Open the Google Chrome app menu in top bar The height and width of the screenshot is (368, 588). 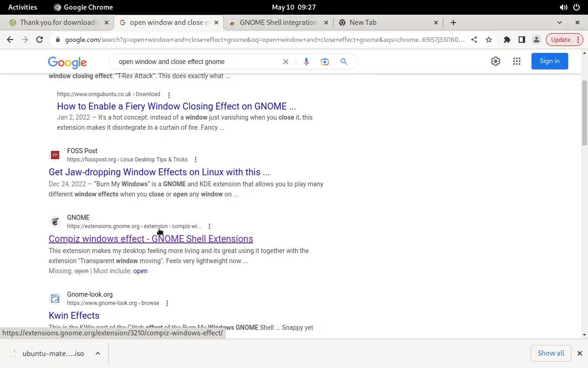click(83, 7)
